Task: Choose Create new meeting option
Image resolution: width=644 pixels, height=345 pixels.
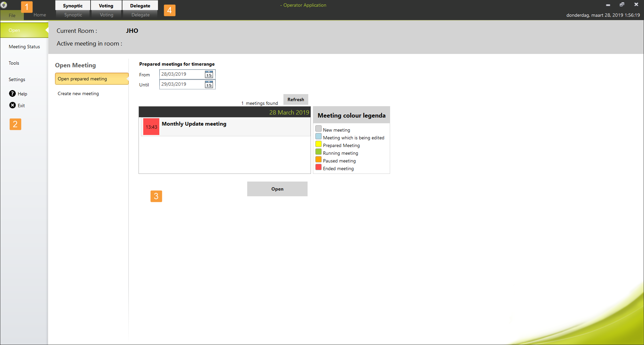Action: [x=78, y=94]
